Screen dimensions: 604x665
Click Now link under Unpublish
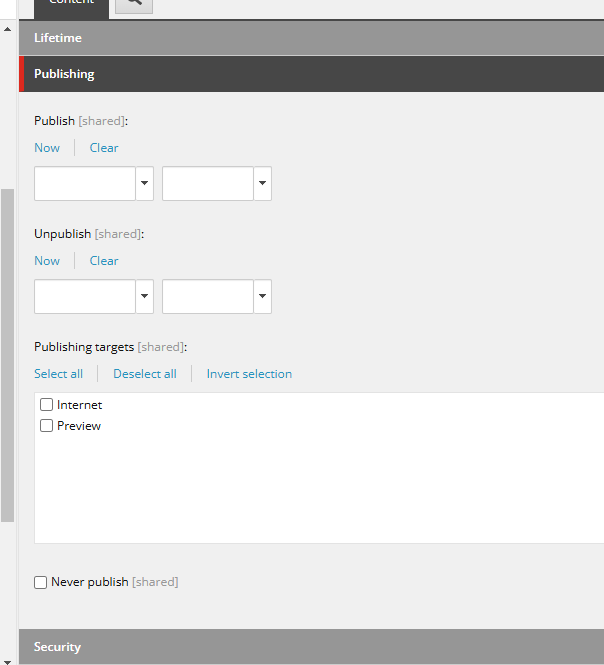pos(47,260)
